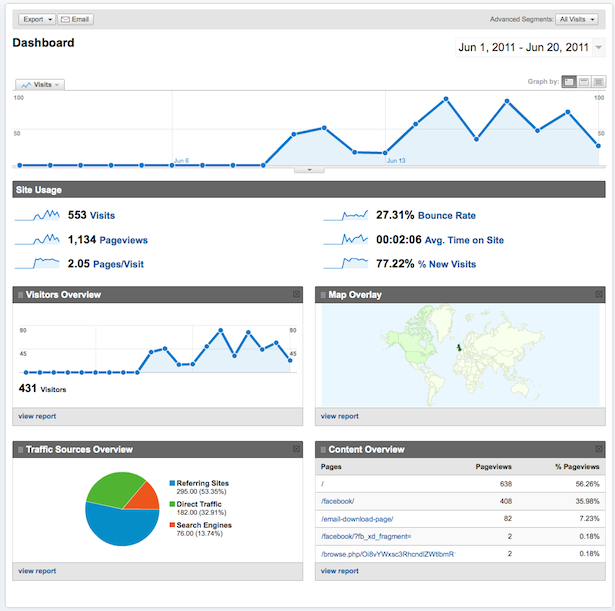
Task: Switch graph to daily view icon
Action: pyautogui.click(x=569, y=82)
